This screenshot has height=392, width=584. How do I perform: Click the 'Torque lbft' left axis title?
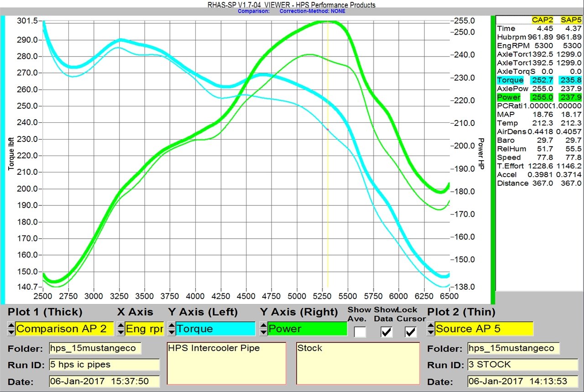pyautogui.click(x=11, y=154)
